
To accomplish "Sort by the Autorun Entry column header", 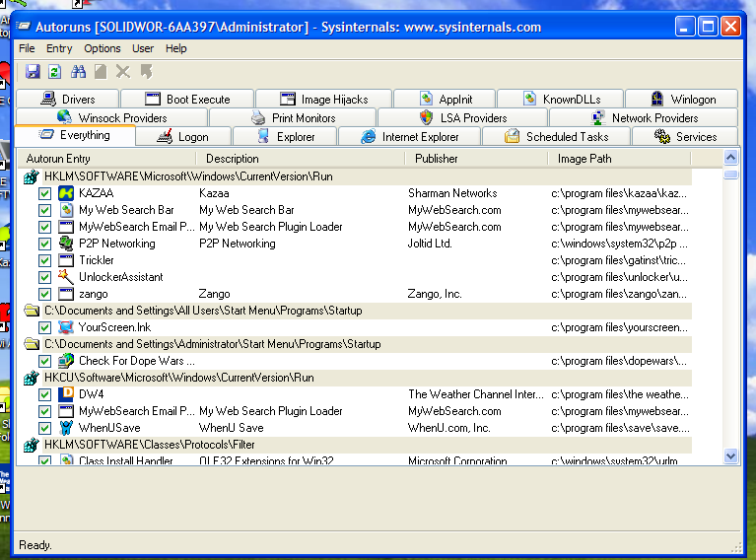I will (x=107, y=159).
